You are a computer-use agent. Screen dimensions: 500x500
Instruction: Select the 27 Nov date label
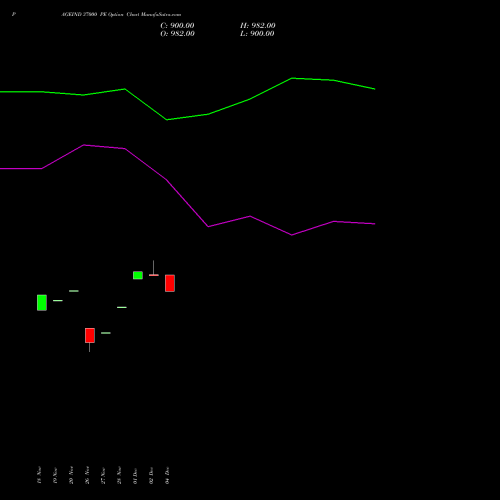[103, 475]
